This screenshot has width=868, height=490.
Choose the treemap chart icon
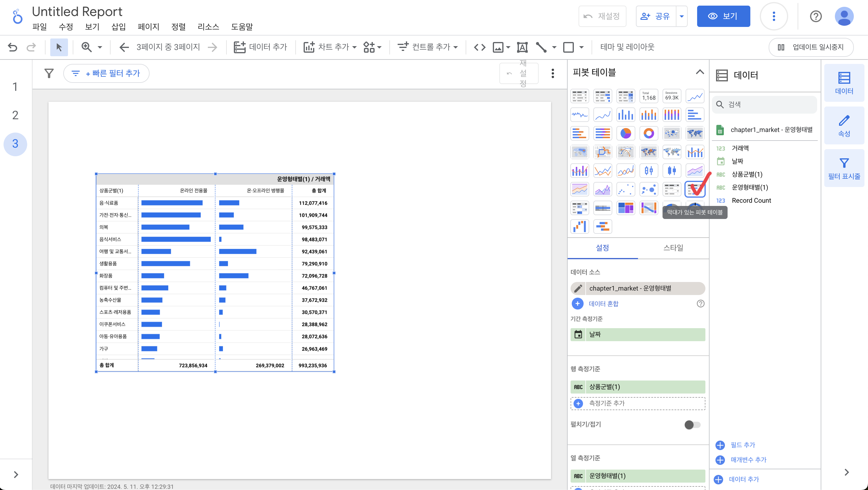tap(625, 208)
